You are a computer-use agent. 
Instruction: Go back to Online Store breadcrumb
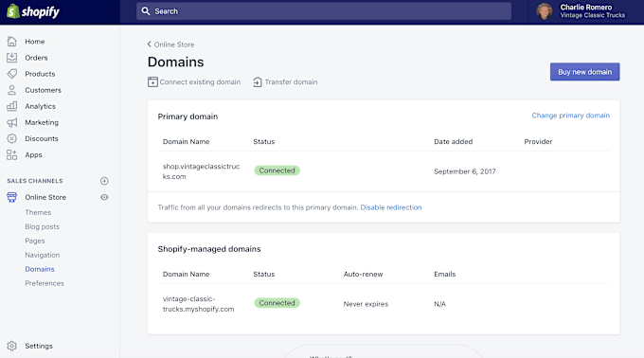click(x=174, y=45)
